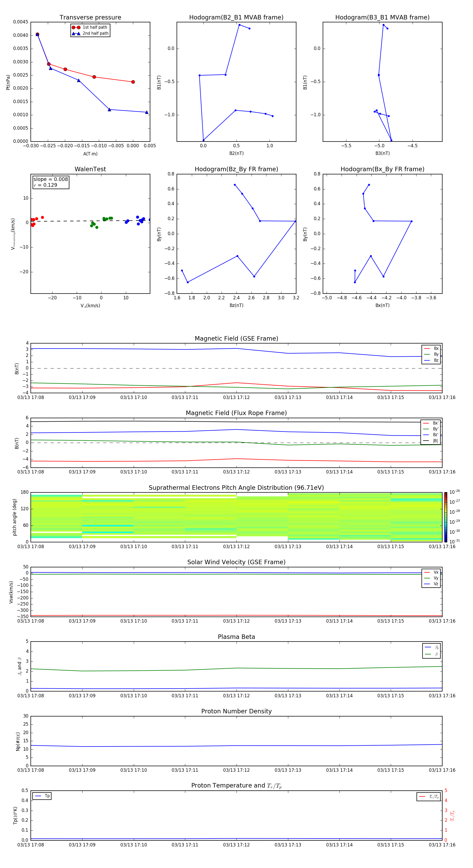Click the Bx' legend entry in flux rope plot
Screen dimensions: 473x868
[x=431, y=423]
